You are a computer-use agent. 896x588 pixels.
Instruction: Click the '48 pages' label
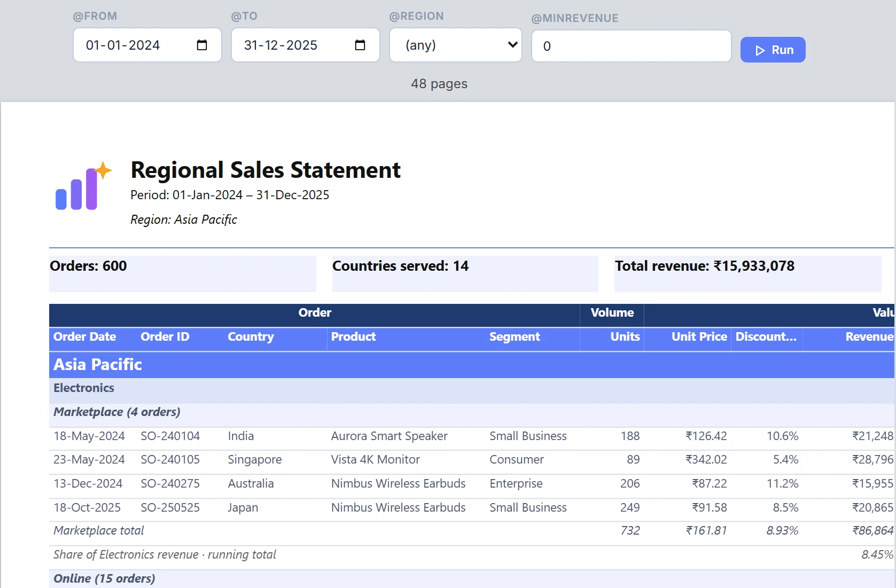(439, 84)
